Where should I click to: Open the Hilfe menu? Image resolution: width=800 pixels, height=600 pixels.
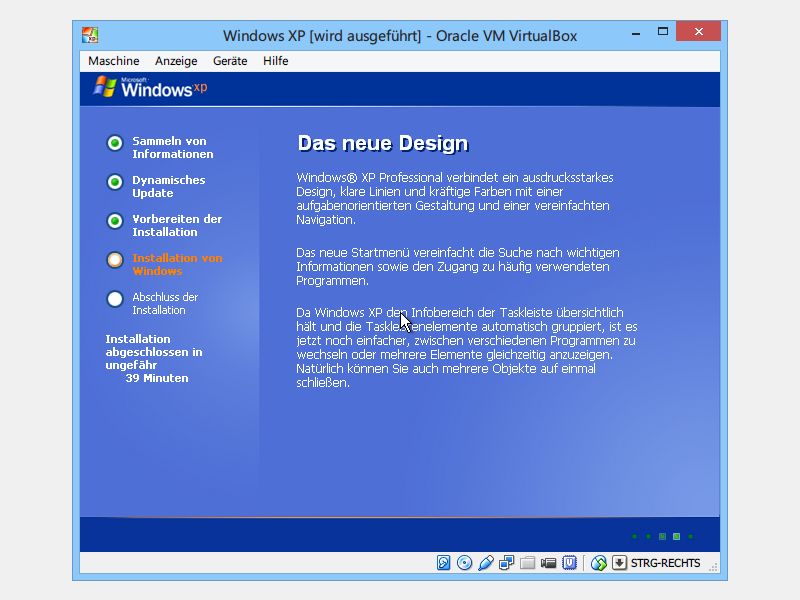click(276, 61)
